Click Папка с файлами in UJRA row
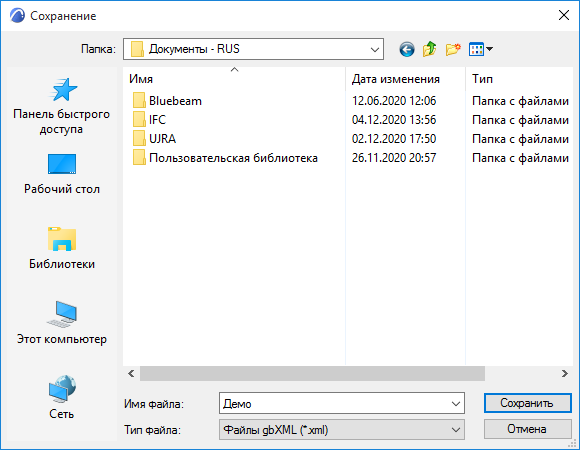Screen dimensions: 580x450 pyautogui.click(x=520, y=139)
